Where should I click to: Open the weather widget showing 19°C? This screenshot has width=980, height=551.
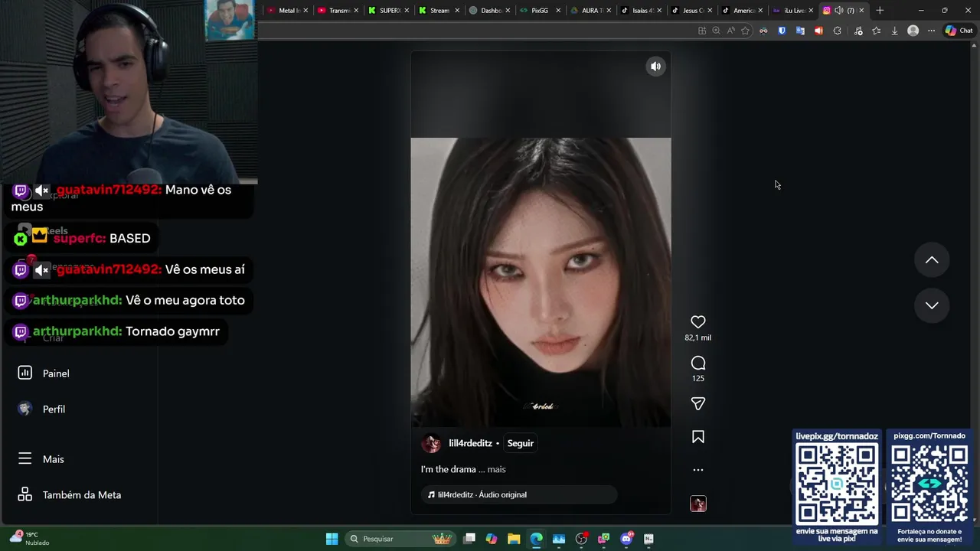click(29, 539)
